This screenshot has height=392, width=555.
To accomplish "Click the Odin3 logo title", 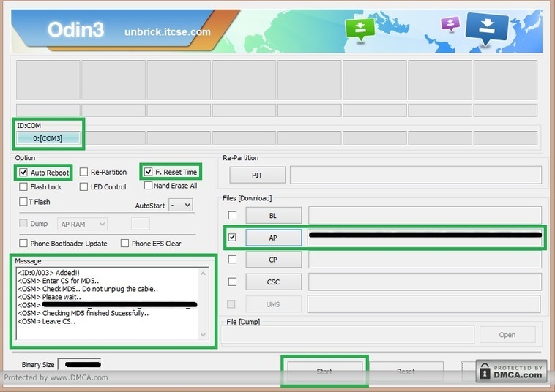I will tap(75, 29).
